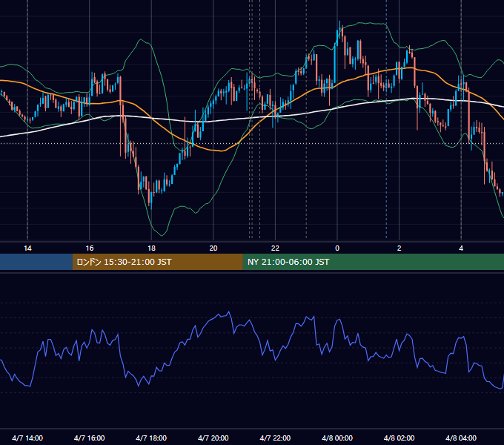This screenshot has width=504, height=445.
Task: Click the NY session band 21:00-06:00 JST
Action: [x=373, y=262]
